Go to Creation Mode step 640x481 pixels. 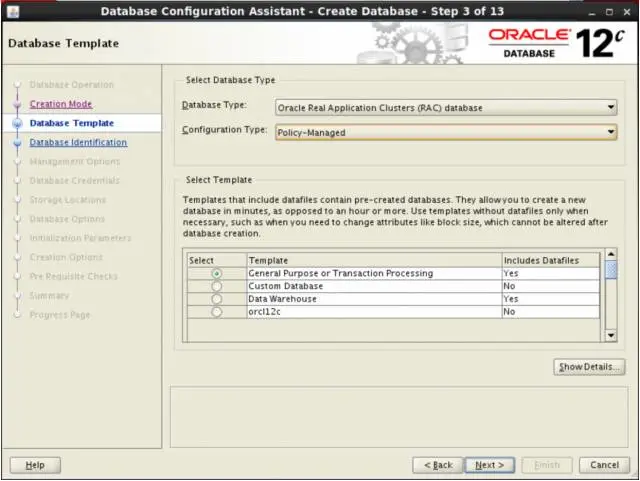61,104
